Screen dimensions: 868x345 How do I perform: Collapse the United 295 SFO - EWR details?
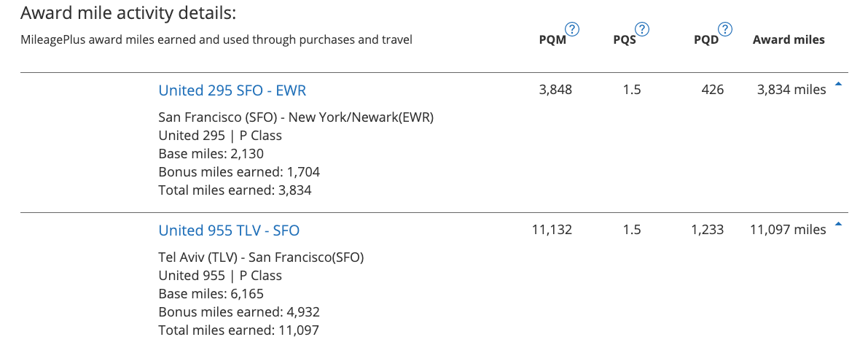(838, 85)
